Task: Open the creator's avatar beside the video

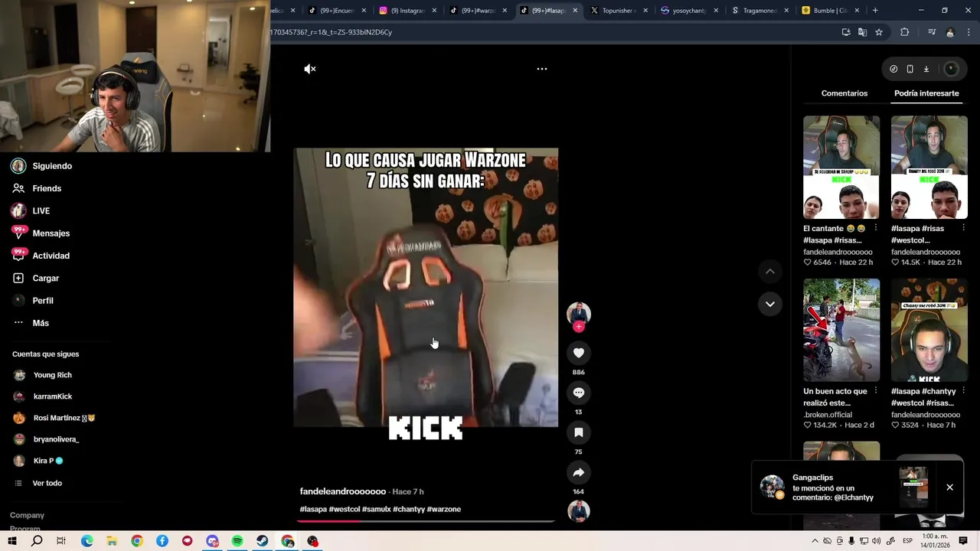Action: click(x=579, y=313)
